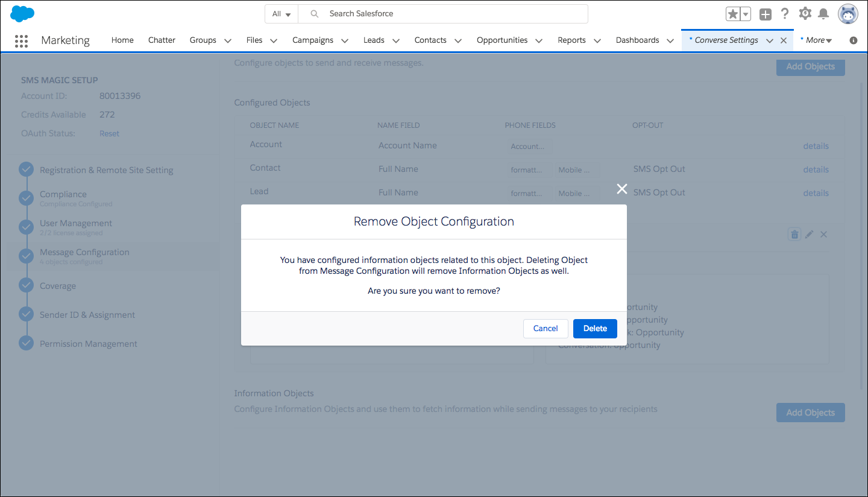Viewport: 868px width, 497px height.
Task: Click the search magnifier icon
Action: (x=314, y=14)
